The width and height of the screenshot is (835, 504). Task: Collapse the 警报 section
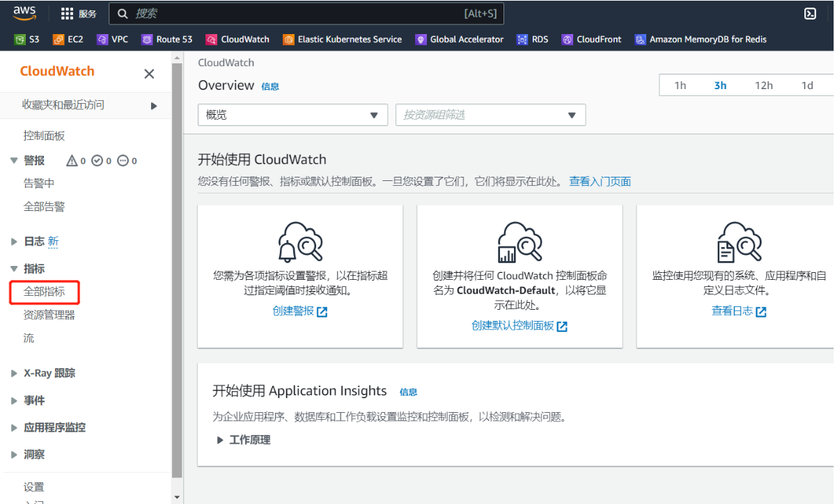(15, 161)
